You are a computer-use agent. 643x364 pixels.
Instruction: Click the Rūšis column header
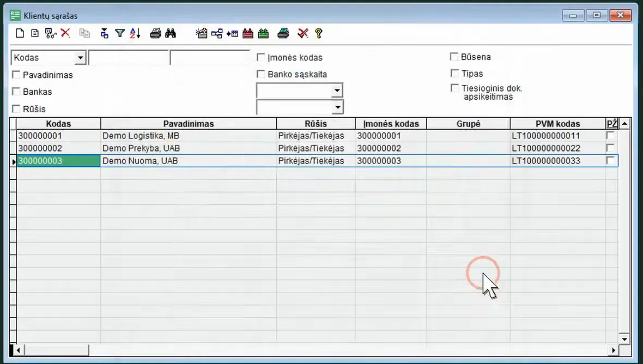point(316,124)
